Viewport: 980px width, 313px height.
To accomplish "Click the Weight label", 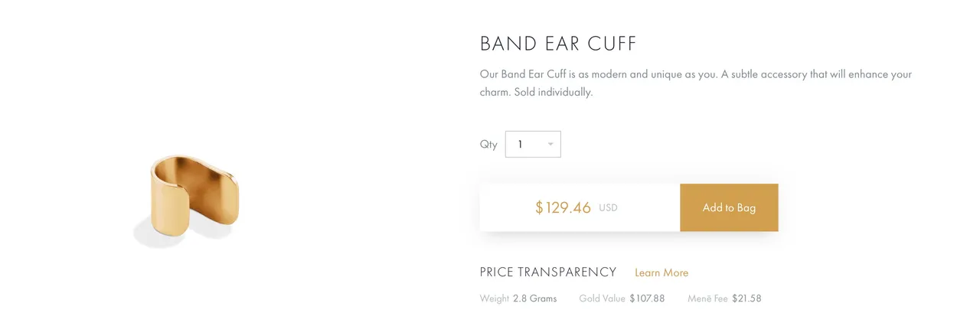I will [495, 298].
